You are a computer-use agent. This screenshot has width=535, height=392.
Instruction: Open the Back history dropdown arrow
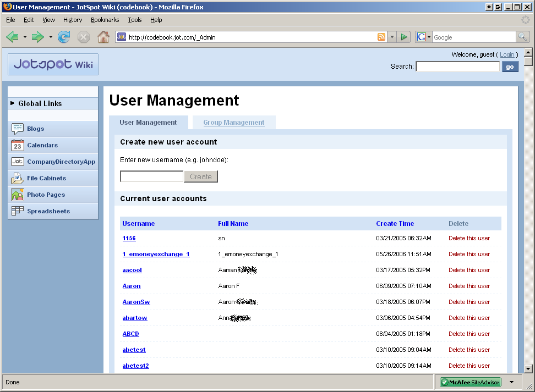[x=25, y=37]
